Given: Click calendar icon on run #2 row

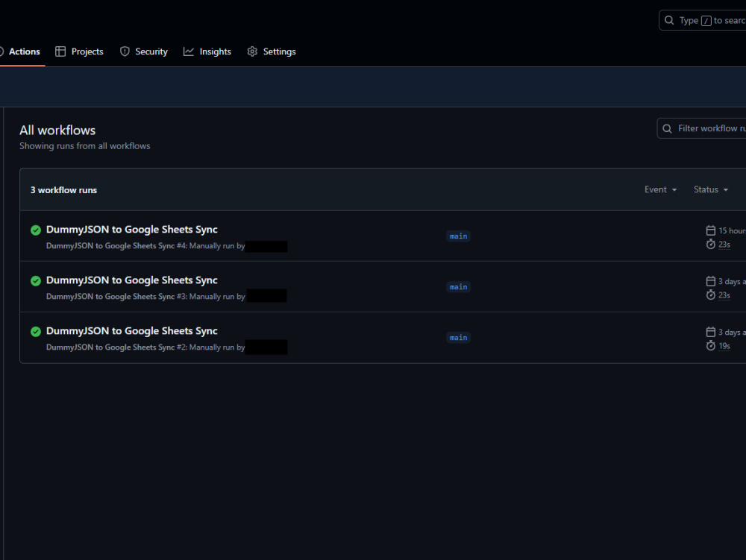Looking at the screenshot, I should click(711, 332).
